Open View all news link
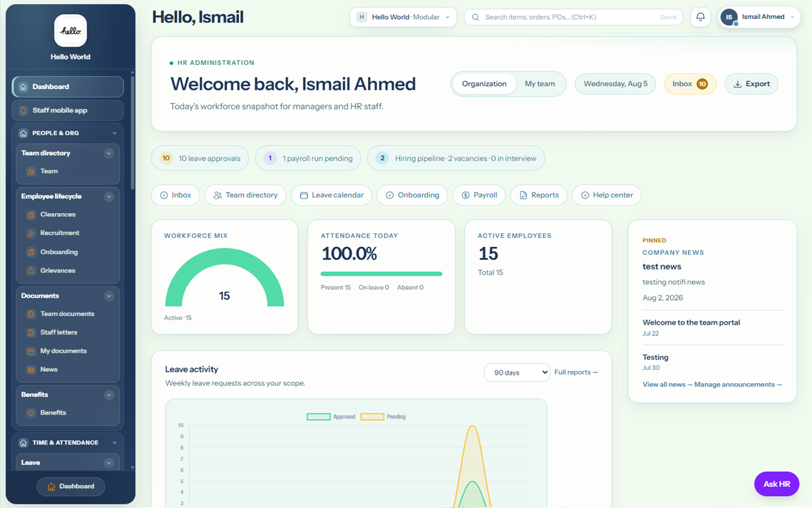The image size is (812, 508). click(668, 385)
